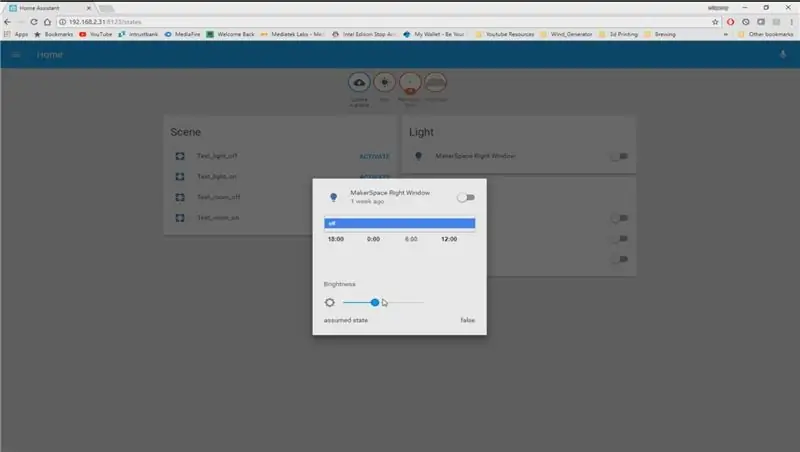The height and width of the screenshot is (452, 800).
Task: Select the Test_room_off scene name
Action: click(218, 197)
